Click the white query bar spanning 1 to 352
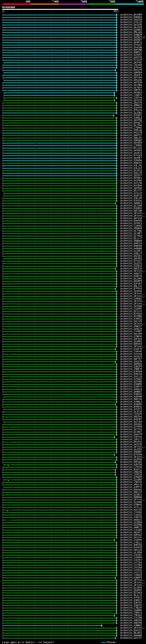The height and width of the screenshot is (644, 146). coord(60,9)
